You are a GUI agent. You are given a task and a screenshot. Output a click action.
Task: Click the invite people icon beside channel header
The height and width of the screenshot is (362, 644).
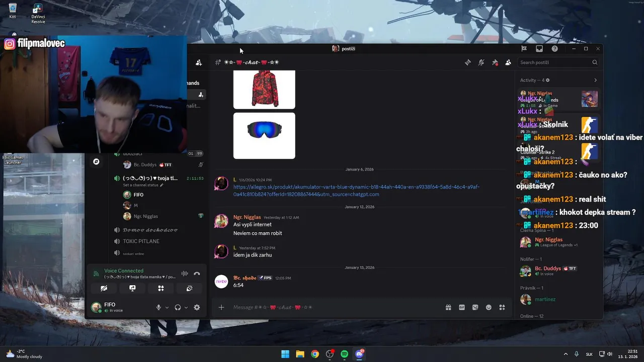point(199,62)
